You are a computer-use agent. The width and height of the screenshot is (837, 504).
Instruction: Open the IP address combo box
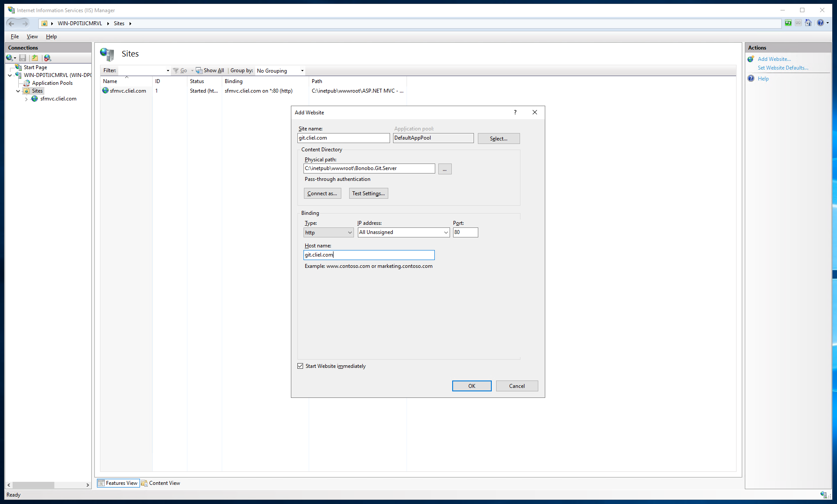point(403,233)
